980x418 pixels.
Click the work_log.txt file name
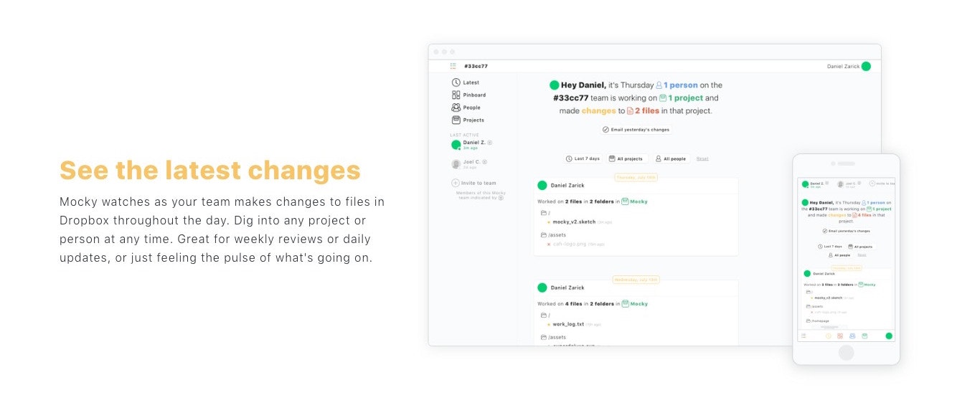(568, 324)
